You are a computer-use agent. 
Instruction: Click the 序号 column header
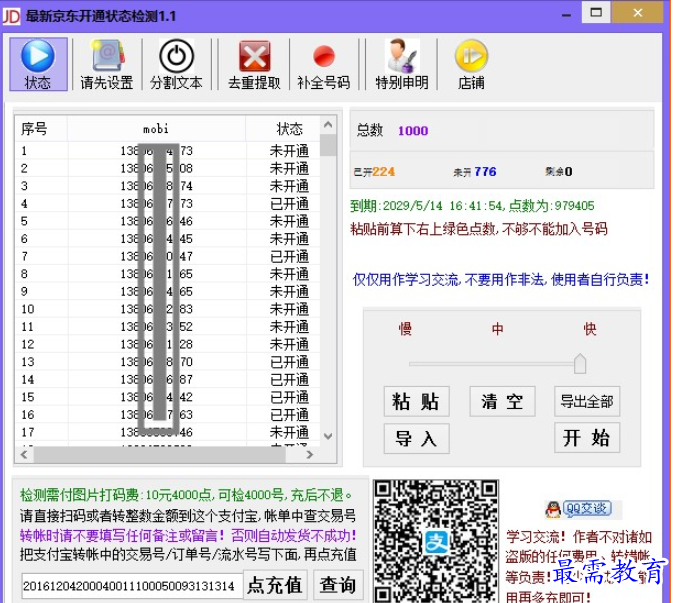41,129
